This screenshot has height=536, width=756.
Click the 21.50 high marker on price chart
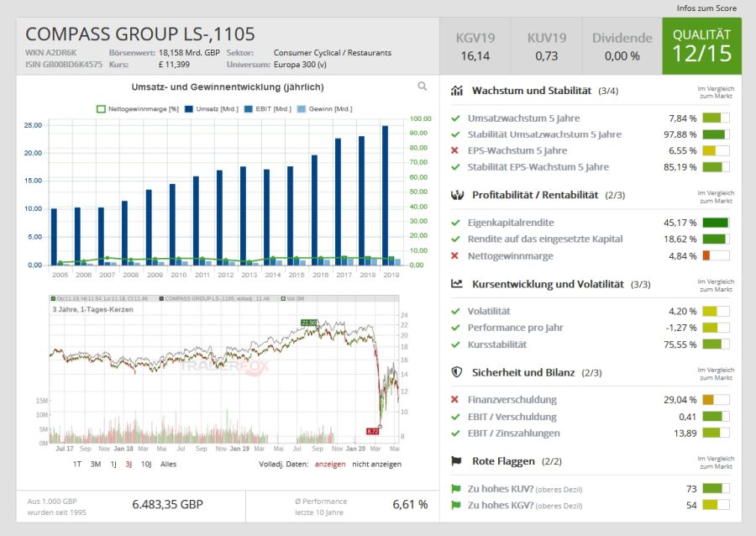309,323
